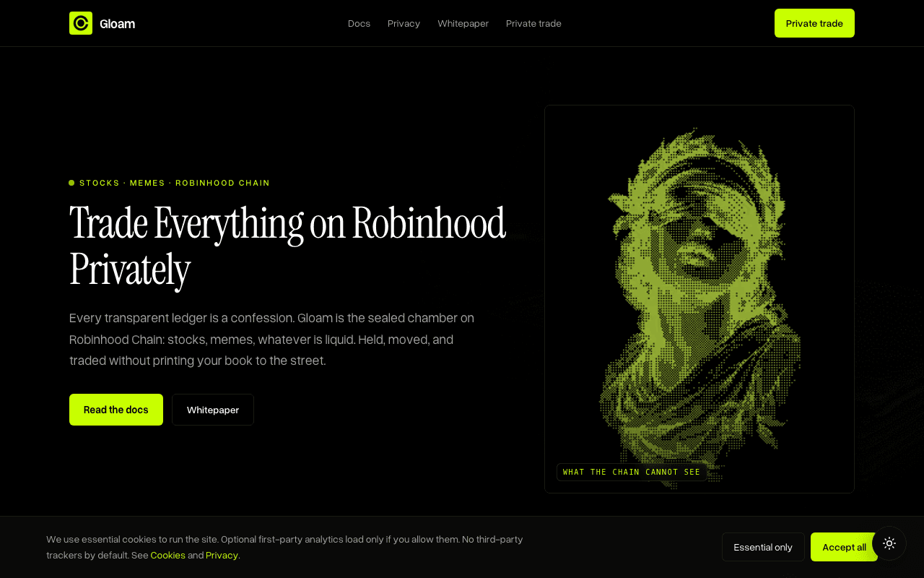Image resolution: width=924 pixels, height=578 pixels.
Task: Open the Docs nav item
Action: tap(359, 23)
